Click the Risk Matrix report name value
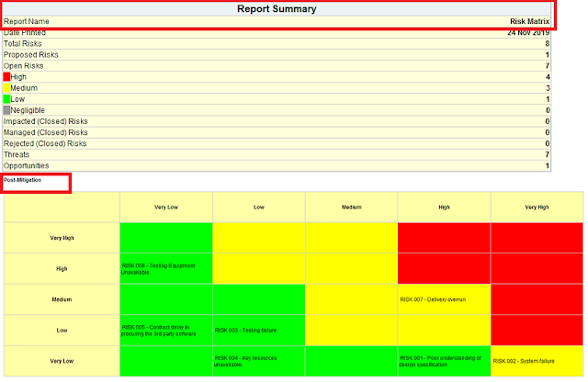Viewport: 588px width, 382px height. (x=529, y=21)
